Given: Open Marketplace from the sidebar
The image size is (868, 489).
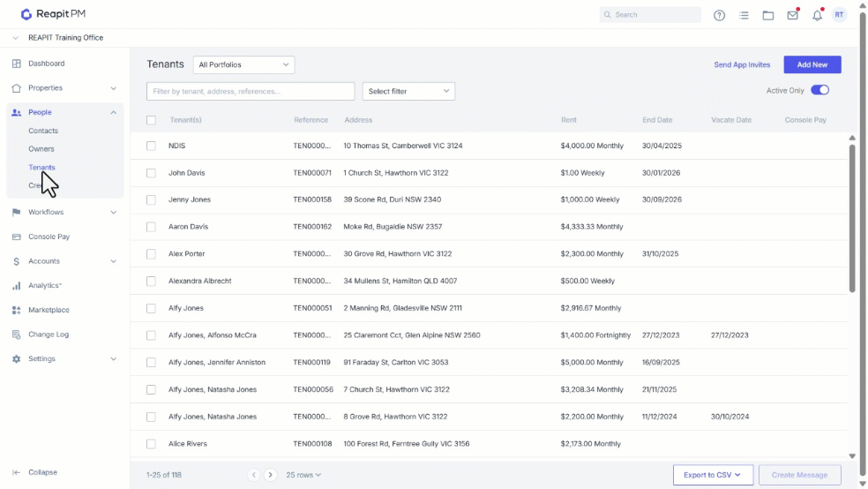Looking at the screenshot, I should (49, 310).
